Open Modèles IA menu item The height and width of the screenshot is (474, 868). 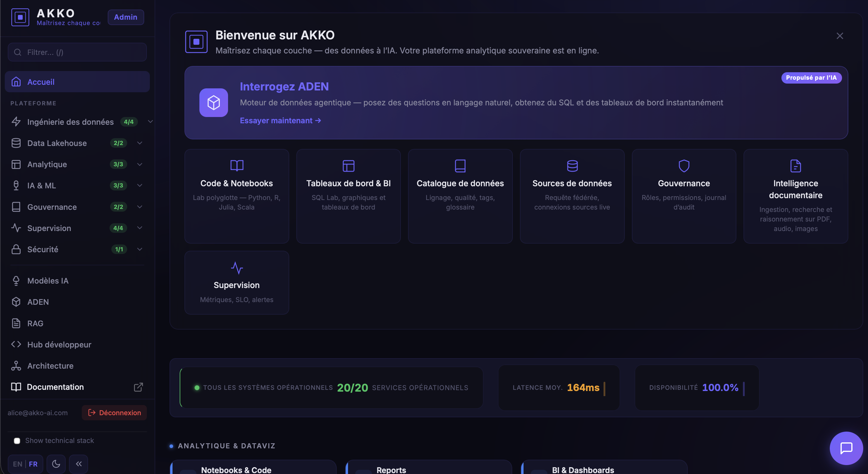[77, 281]
